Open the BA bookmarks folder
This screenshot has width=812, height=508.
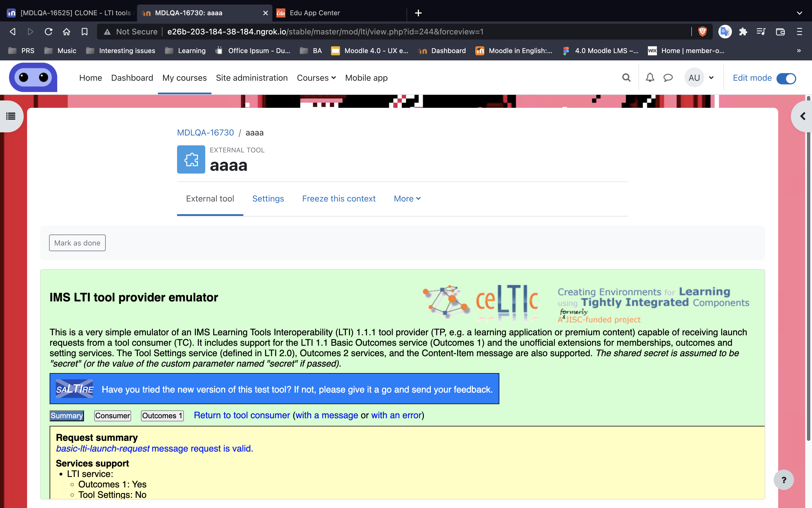pyautogui.click(x=311, y=51)
